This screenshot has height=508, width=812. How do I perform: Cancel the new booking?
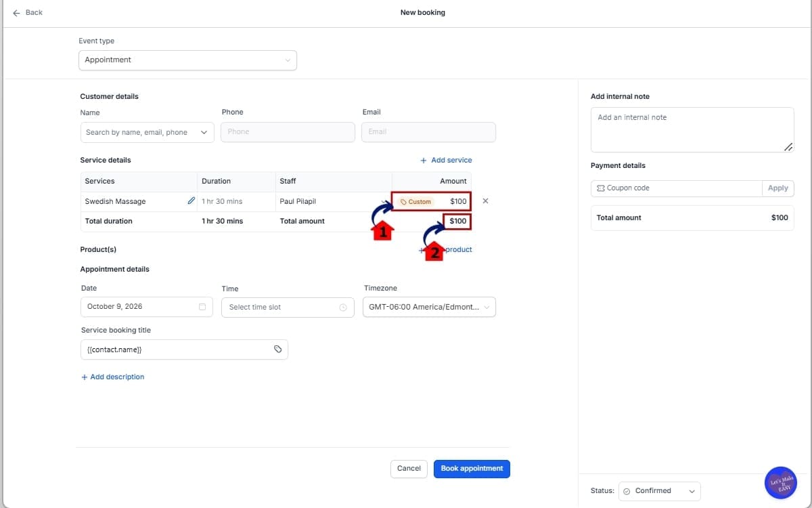[409, 469]
